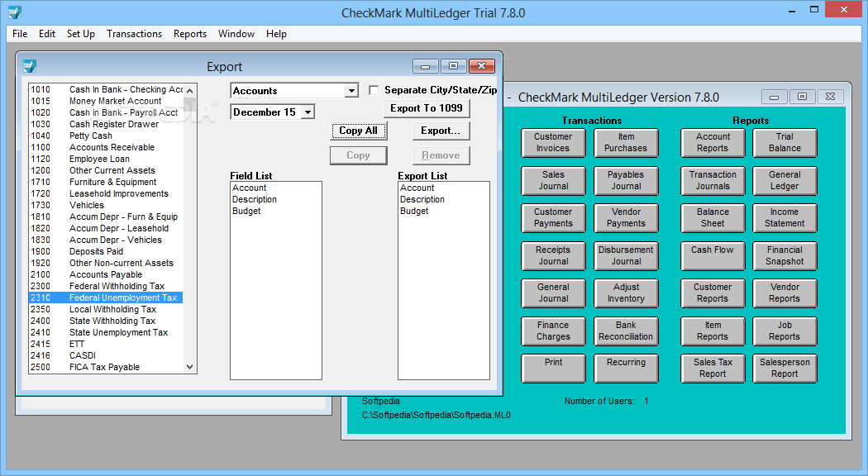Open the Transactions menu
868x476 pixels.
(135, 34)
